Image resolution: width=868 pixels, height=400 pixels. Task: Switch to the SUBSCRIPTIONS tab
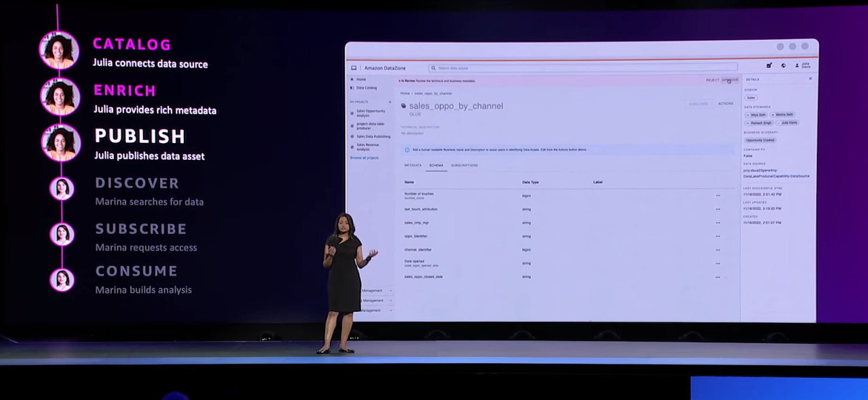464,165
